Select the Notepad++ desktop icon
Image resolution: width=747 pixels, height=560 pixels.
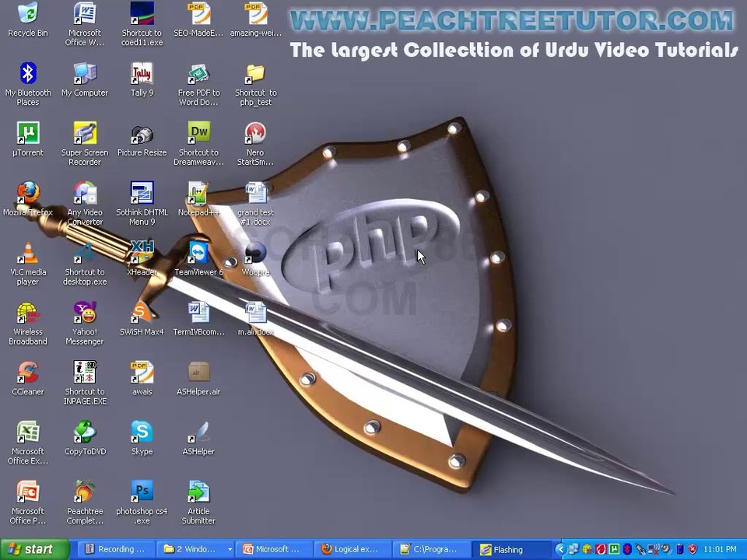pos(198,200)
